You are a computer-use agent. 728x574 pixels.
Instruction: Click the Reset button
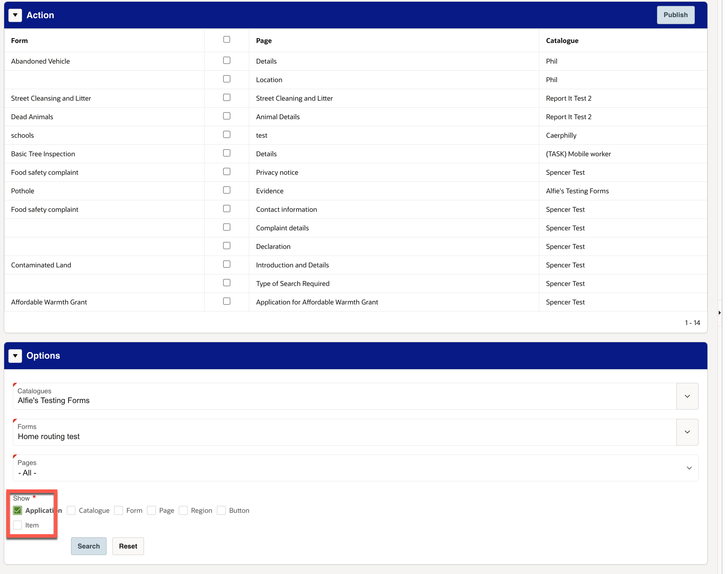[x=128, y=546]
